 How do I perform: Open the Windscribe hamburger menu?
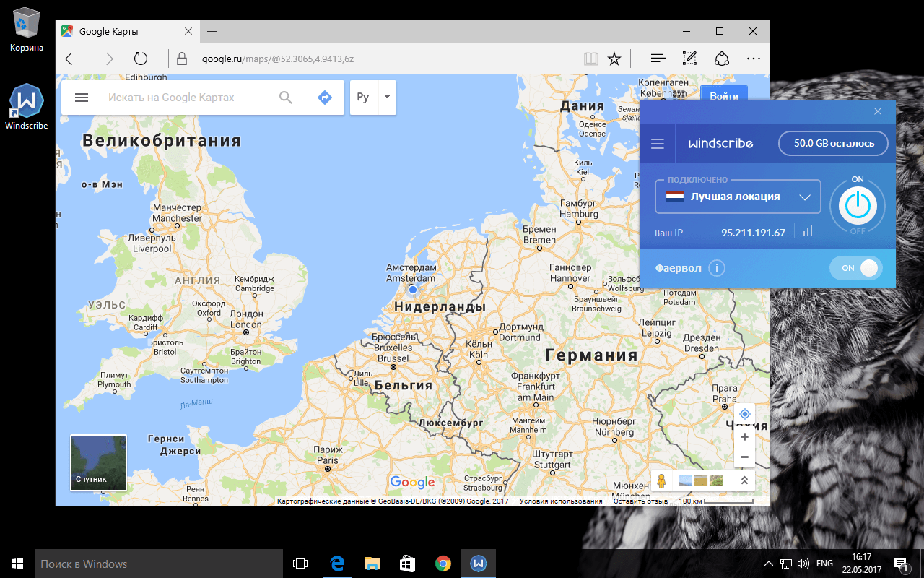[x=657, y=144]
